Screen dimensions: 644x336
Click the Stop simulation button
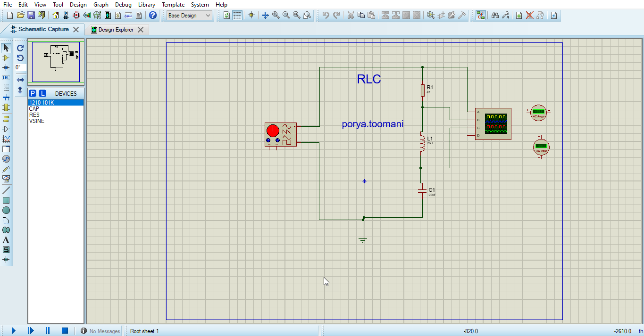tap(65, 331)
